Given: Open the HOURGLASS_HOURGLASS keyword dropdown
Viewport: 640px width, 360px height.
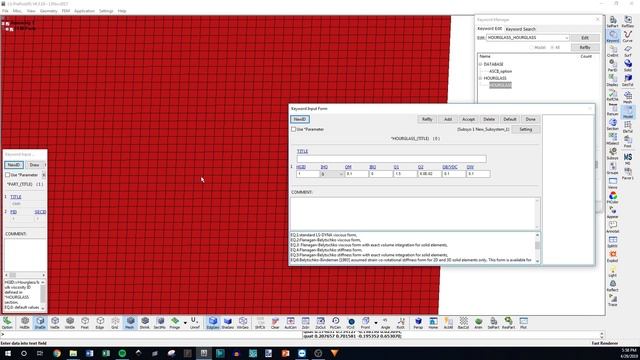Looking at the screenshot, I should coord(566,38).
